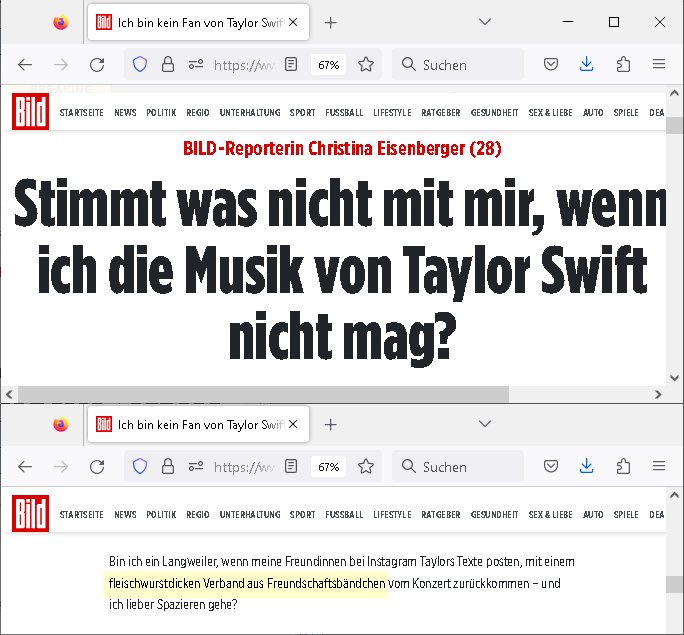Expand list all tabs chevron in lower window
Viewport: 684px width, 635px height.
pos(485,423)
